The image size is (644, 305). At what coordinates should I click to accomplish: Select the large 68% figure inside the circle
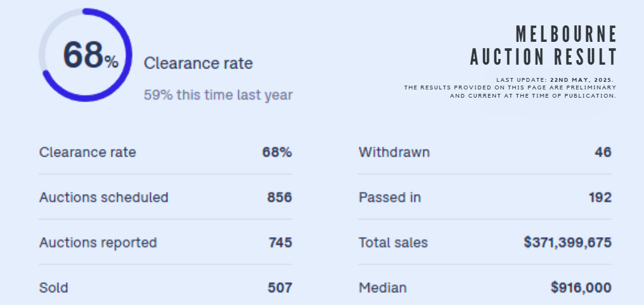click(x=91, y=56)
